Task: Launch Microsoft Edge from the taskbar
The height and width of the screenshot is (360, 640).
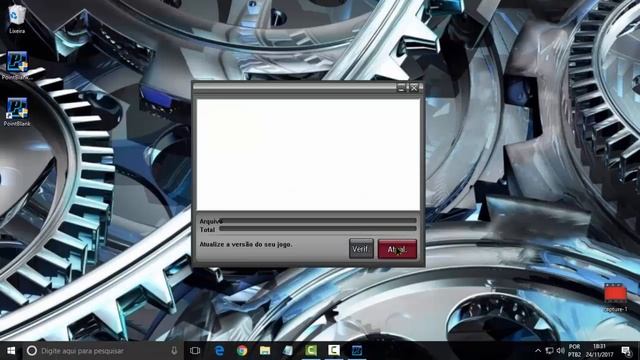Action: coord(219,351)
